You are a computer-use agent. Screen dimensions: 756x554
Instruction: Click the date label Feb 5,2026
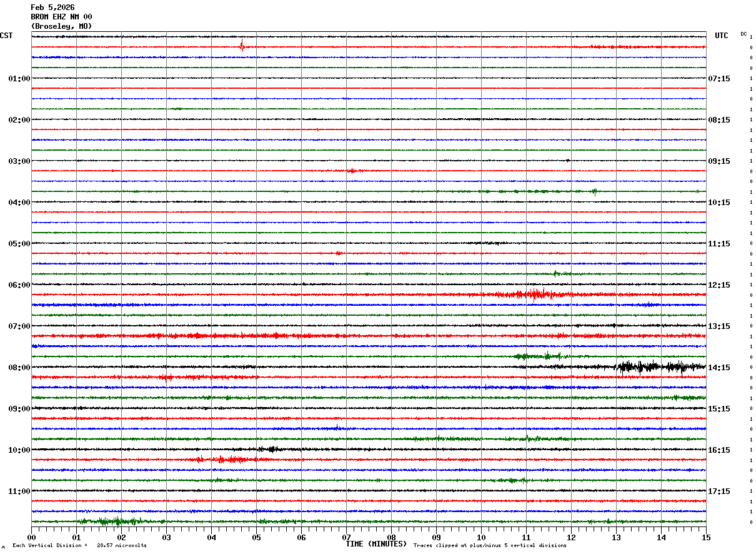tap(52, 8)
